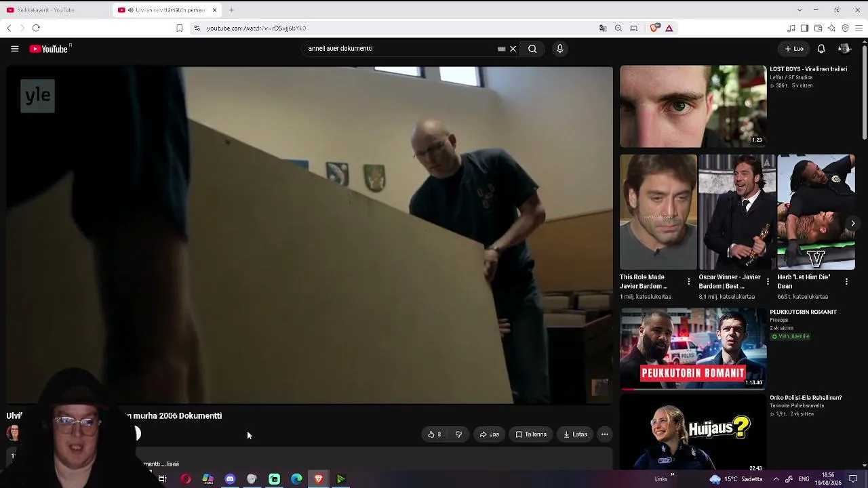Open a new browser tab
The width and height of the screenshot is (868, 488).
coord(231,10)
